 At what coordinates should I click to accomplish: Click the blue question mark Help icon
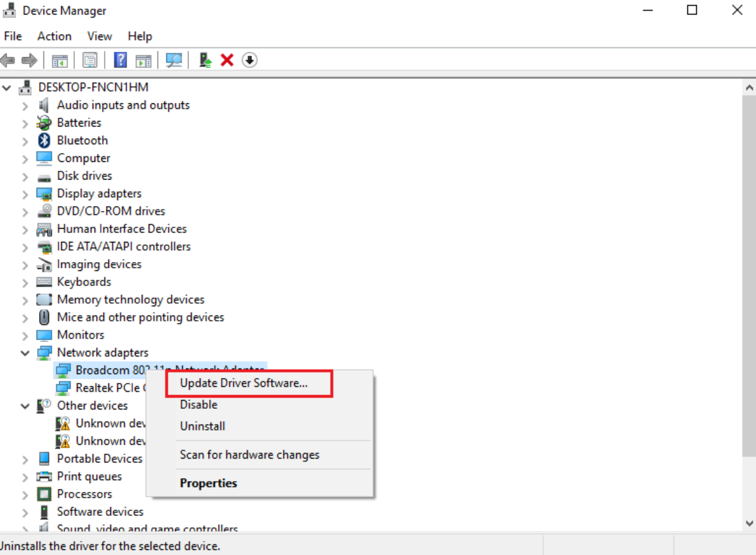click(120, 60)
